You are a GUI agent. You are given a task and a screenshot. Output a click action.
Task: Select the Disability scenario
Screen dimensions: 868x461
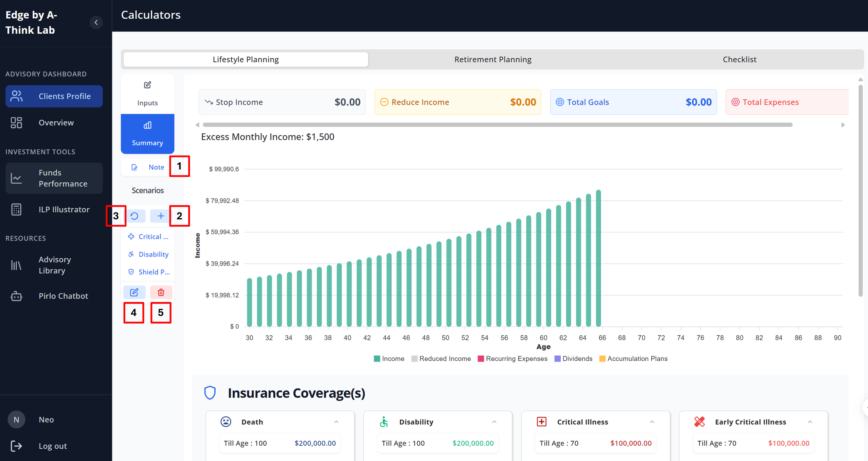click(x=149, y=254)
